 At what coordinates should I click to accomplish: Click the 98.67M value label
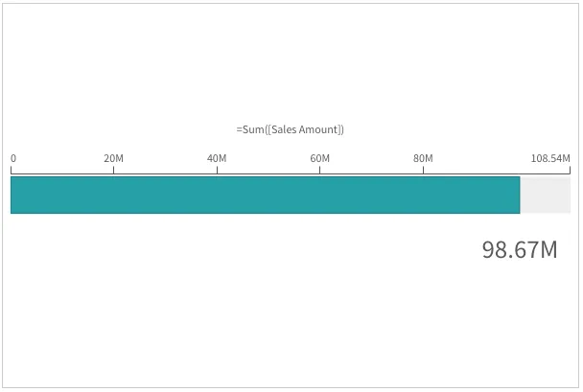coord(519,250)
